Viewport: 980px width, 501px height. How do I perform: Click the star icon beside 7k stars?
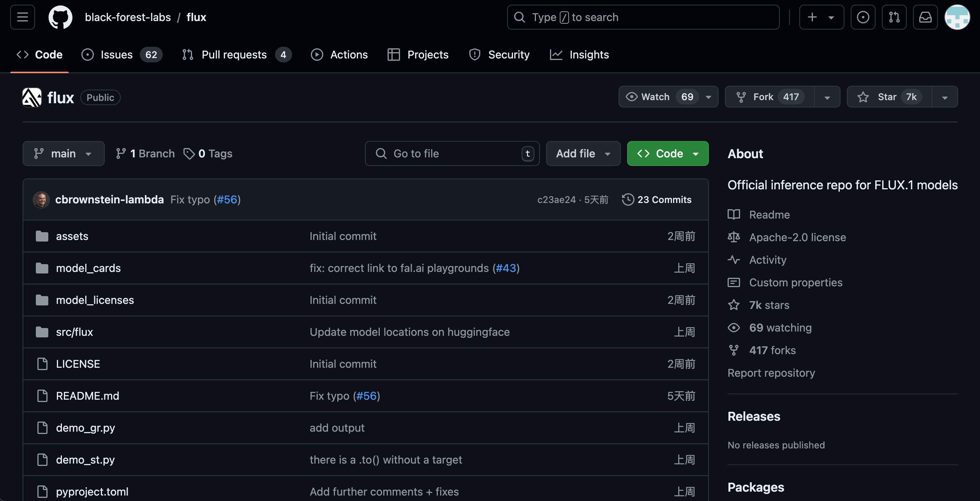tap(734, 305)
